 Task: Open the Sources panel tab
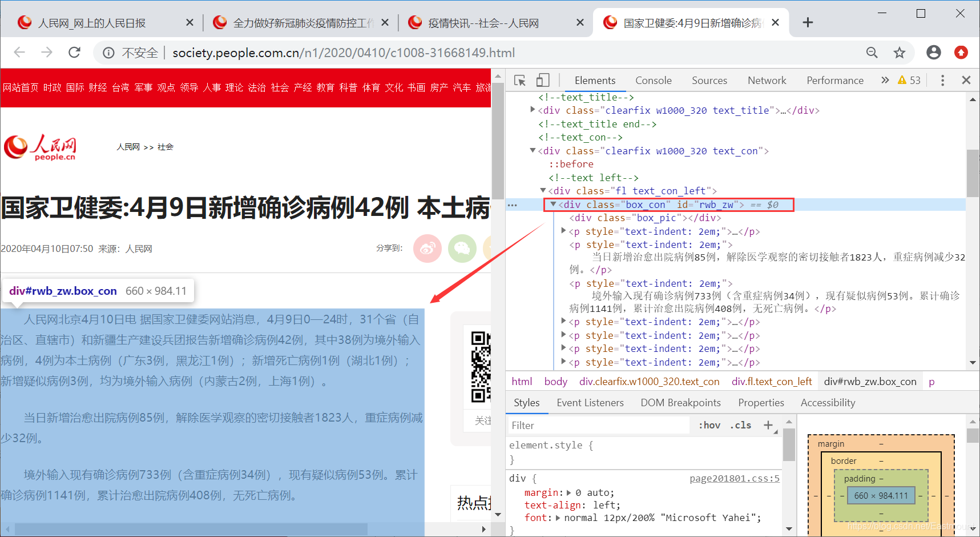pos(709,81)
